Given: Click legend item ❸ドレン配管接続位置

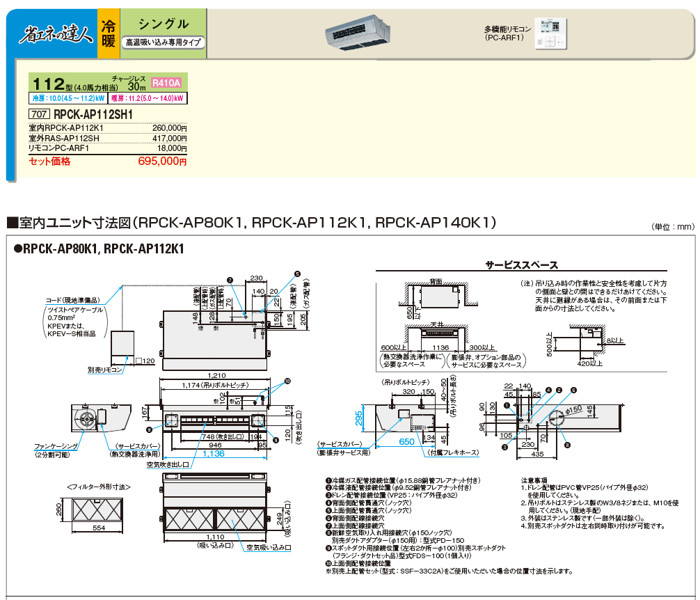Looking at the screenshot, I should click(392, 495).
